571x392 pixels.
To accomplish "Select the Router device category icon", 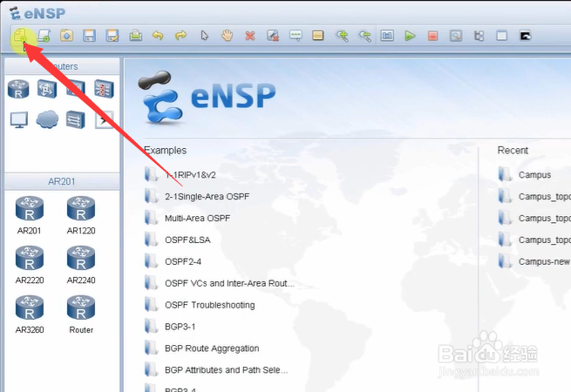I will pyautogui.click(x=18, y=89).
